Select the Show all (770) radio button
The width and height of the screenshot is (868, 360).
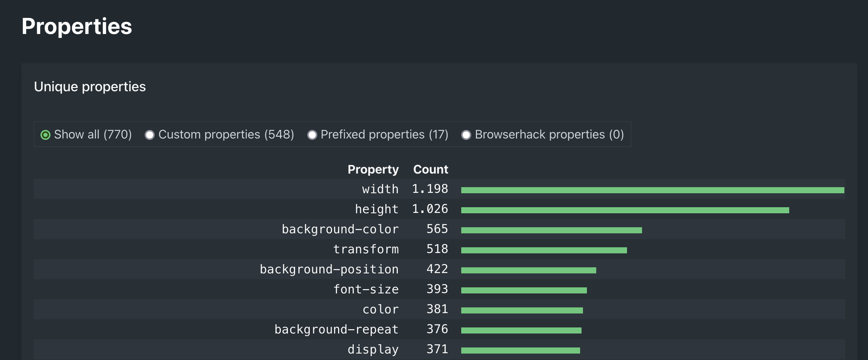coord(45,135)
